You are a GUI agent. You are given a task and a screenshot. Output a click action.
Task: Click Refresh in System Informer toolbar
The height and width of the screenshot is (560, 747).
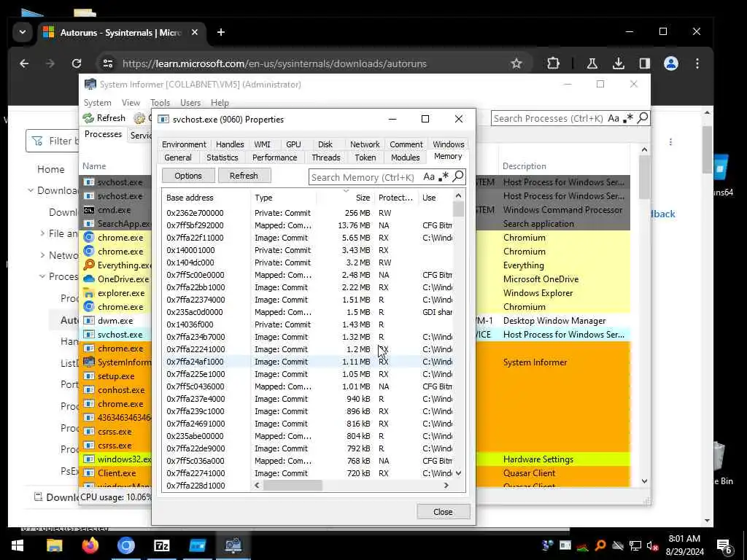pyautogui.click(x=104, y=118)
